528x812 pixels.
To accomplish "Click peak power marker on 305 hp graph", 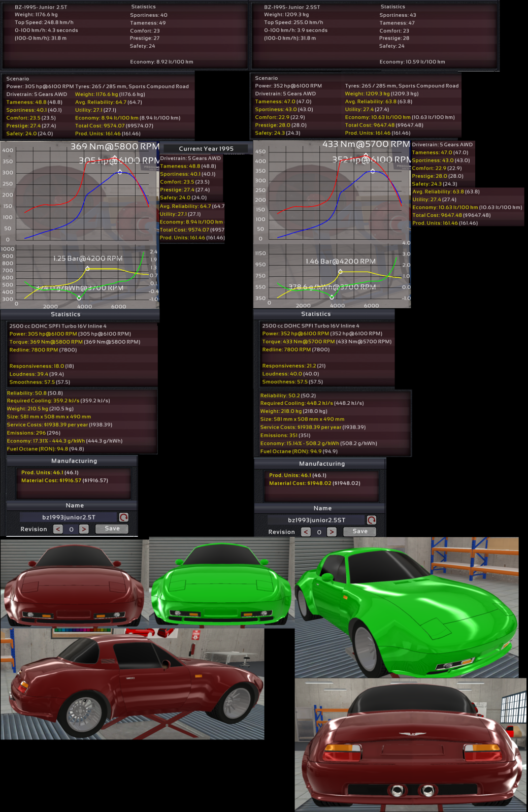I will pyautogui.click(x=120, y=172).
